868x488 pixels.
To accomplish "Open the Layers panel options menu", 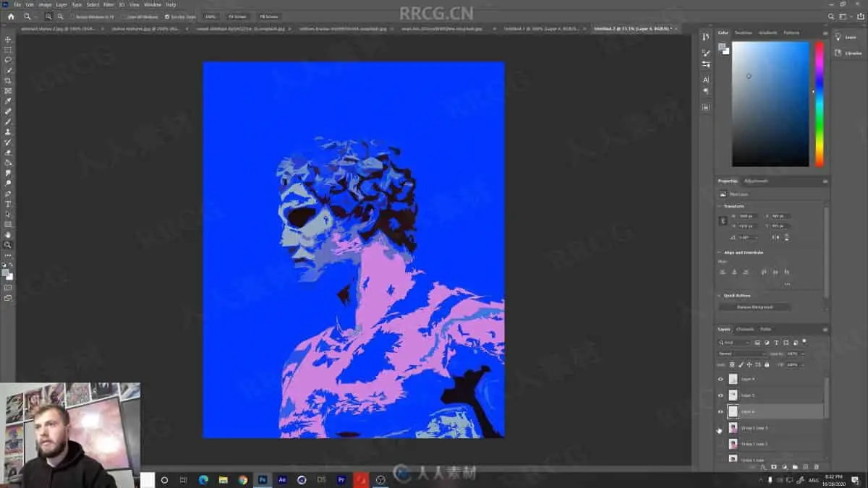I will 825,329.
